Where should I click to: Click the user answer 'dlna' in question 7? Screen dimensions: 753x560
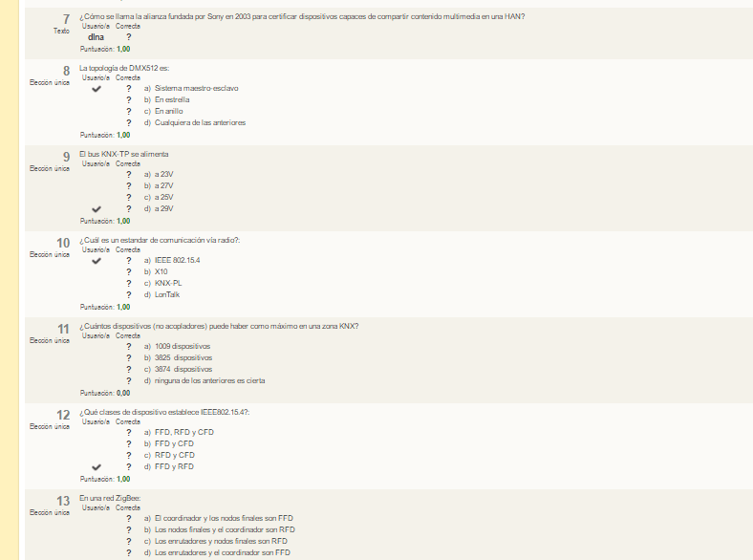click(x=97, y=37)
